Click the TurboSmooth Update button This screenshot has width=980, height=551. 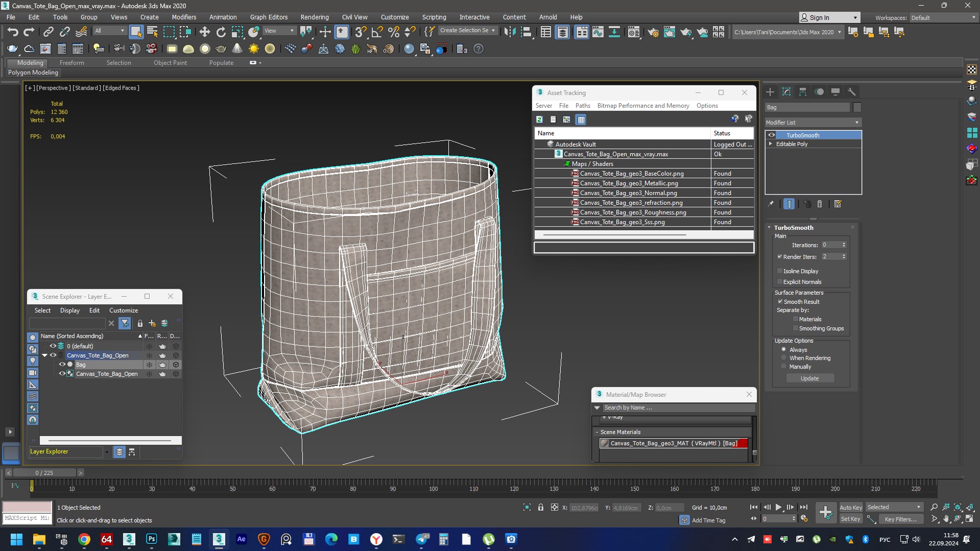click(810, 378)
